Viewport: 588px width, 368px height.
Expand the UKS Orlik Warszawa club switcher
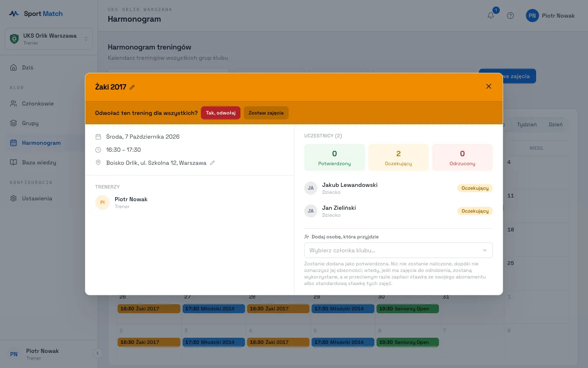(49, 39)
